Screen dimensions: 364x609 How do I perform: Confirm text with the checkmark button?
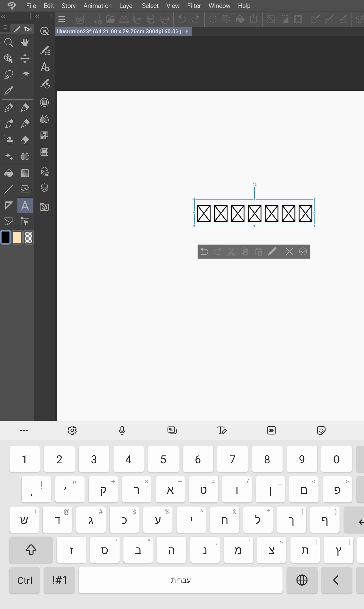pos(303,252)
